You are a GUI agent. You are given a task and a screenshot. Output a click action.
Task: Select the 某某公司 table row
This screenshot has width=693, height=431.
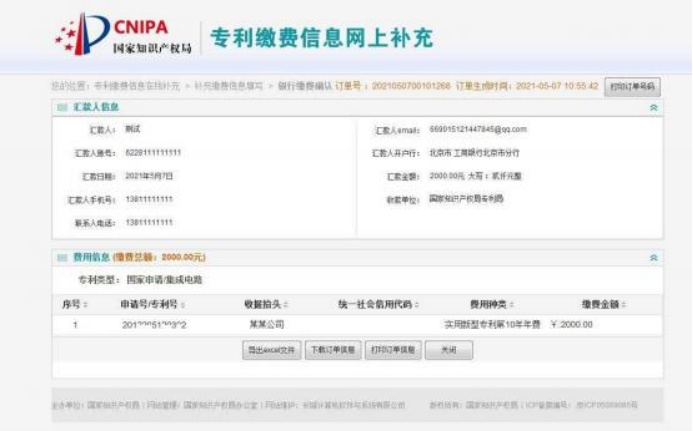(266, 325)
